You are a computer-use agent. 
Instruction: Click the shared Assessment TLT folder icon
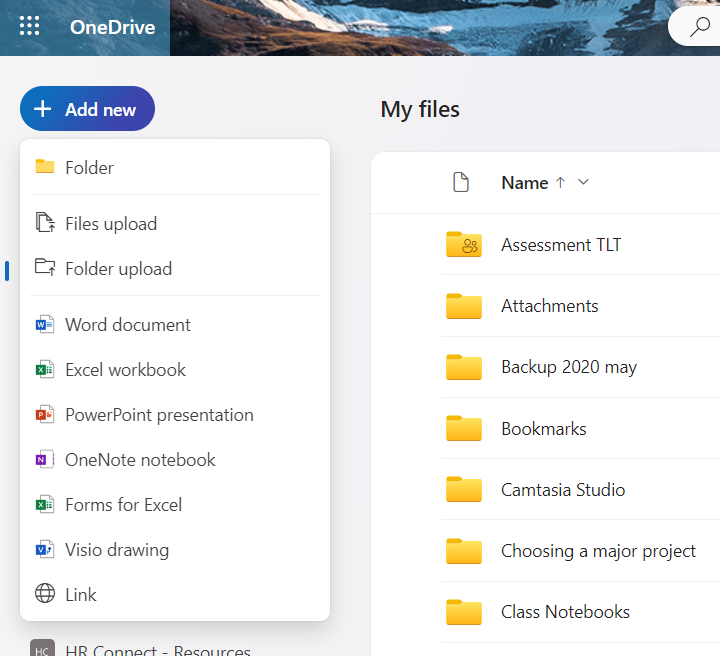464,245
